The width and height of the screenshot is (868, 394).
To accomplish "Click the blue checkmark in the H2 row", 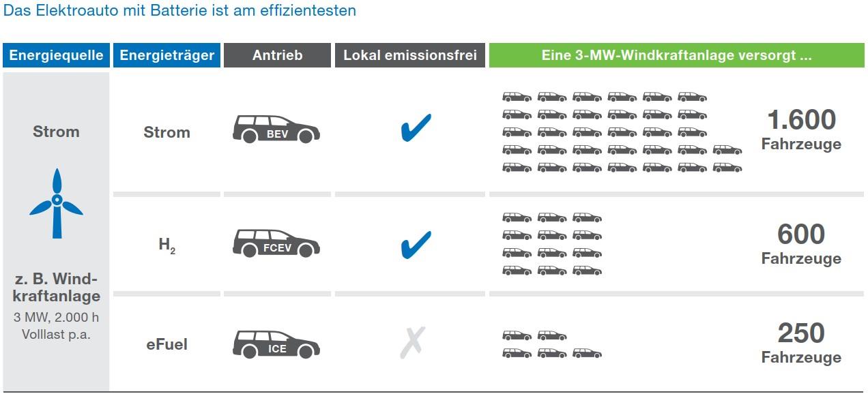I will tap(416, 245).
